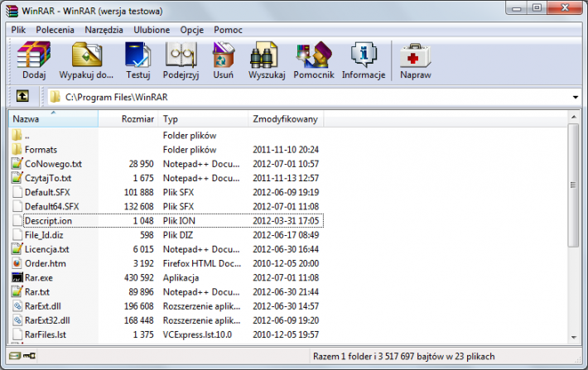Click the VCExpress.lst.10.0 type cell
The width and height of the screenshot is (588, 370).
(197, 334)
